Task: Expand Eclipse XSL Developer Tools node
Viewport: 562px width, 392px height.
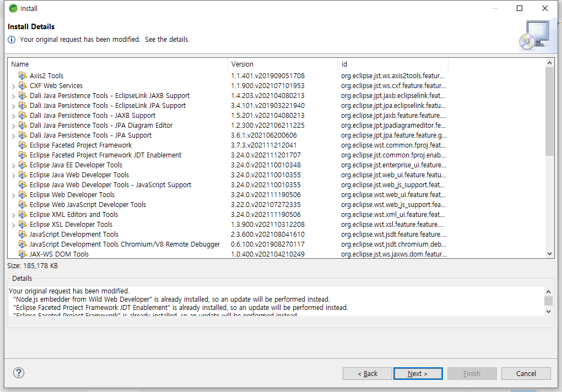Action: coord(13,225)
